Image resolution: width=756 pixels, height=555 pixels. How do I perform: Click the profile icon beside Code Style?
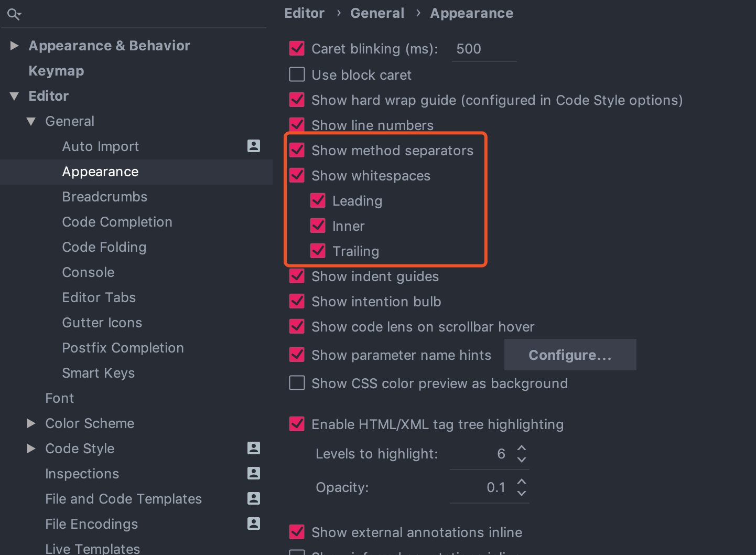tap(254, 448)
